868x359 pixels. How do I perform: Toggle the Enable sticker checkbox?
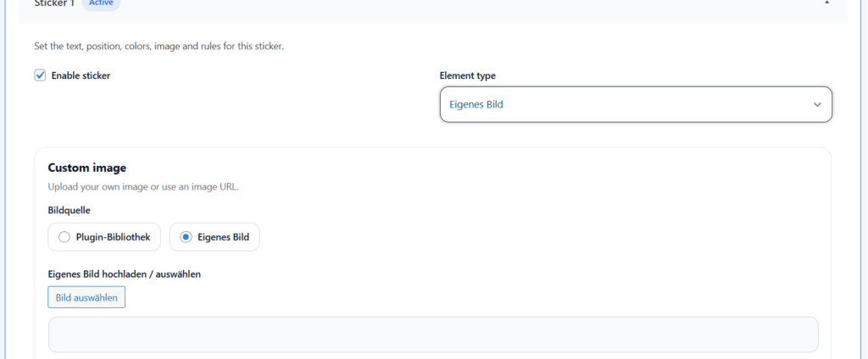40,75
